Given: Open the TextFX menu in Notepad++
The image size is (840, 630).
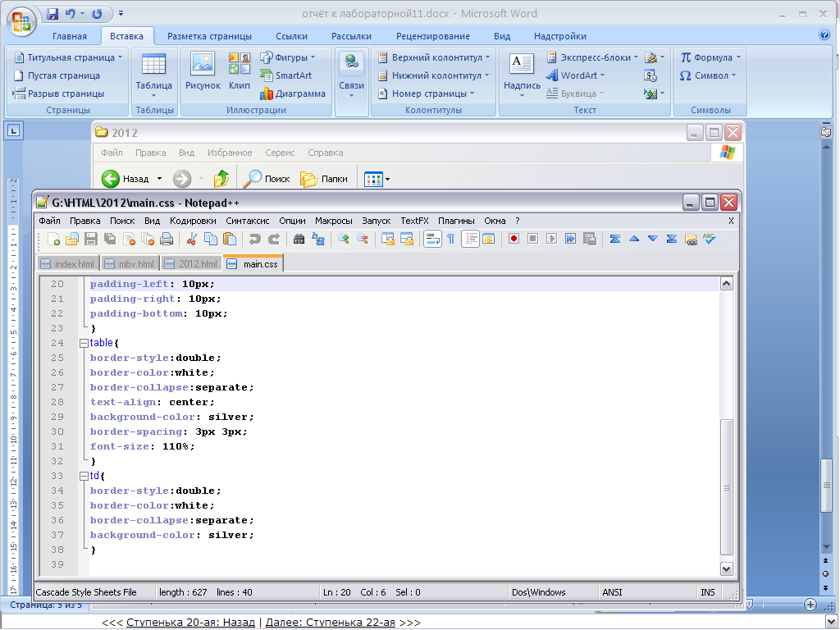Looking at the screenshot, I should [414, 221].
